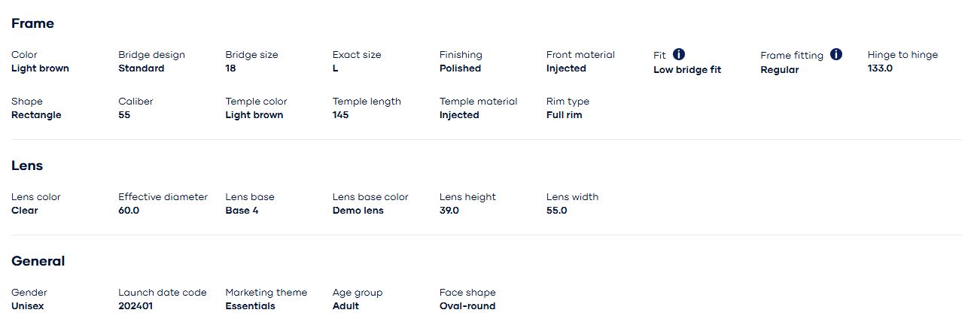Select the General section heading
The image size is (980, 325).
(38, 261)
